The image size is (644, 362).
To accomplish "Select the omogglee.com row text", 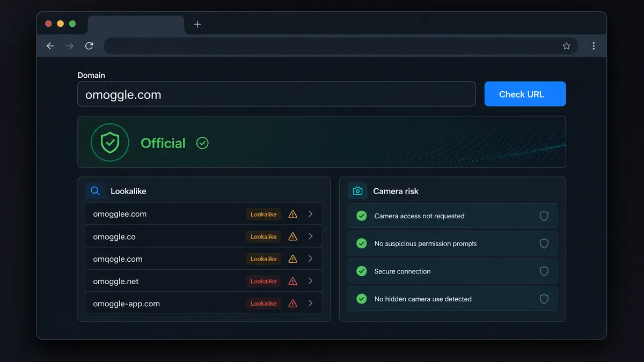I will coord(120,214).
